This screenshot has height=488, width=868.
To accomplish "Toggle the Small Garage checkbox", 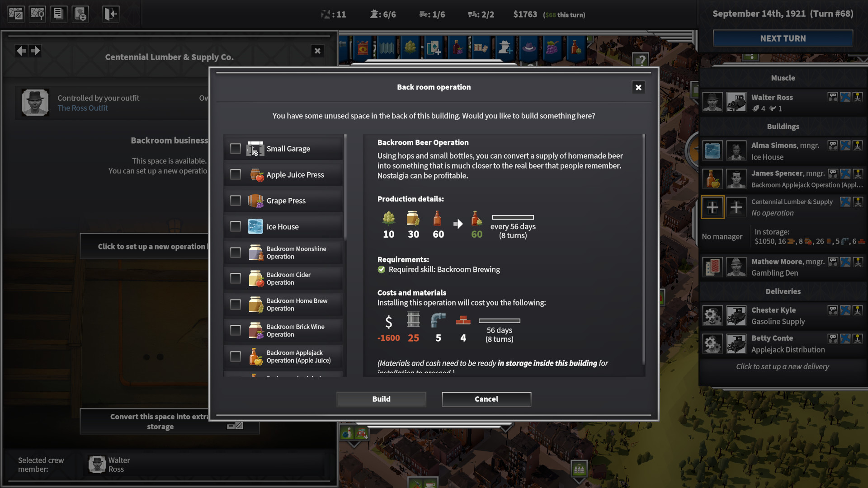I will pyautogui.click(x=235, y=148).
